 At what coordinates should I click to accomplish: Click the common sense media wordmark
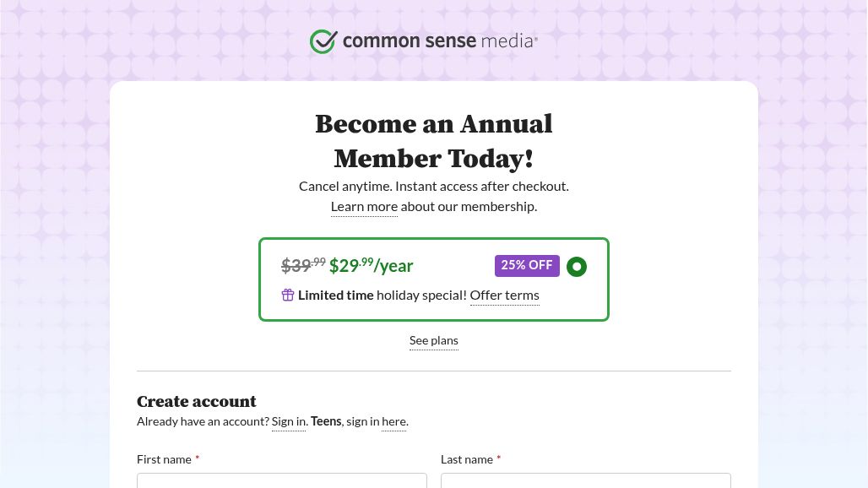pyautogui.click(x=439, y=41)
